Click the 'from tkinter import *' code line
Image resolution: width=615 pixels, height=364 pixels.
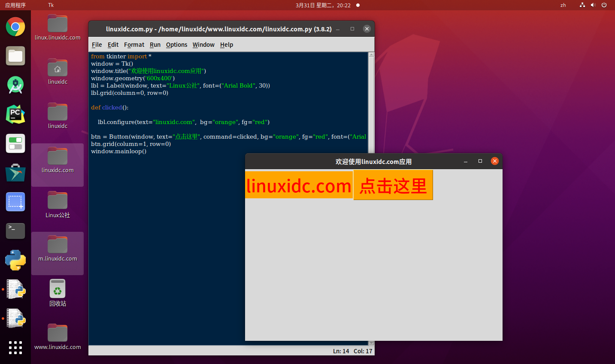pyautogui.click(x=121, y=56)
